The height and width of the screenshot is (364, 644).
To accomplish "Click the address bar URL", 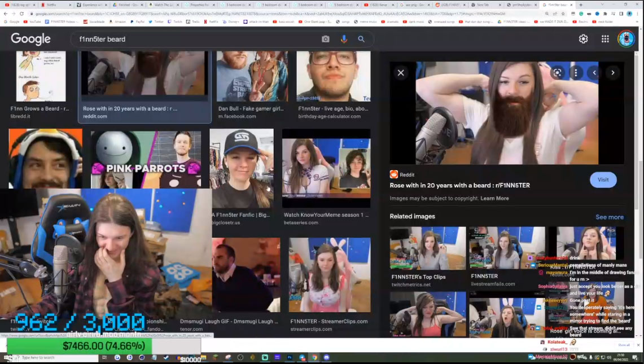I will (x=270, y=14).
